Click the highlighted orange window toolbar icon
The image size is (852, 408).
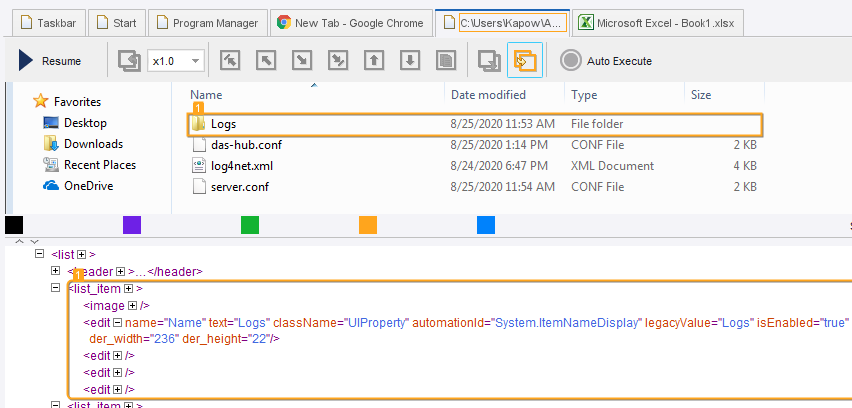pos(524,61)
